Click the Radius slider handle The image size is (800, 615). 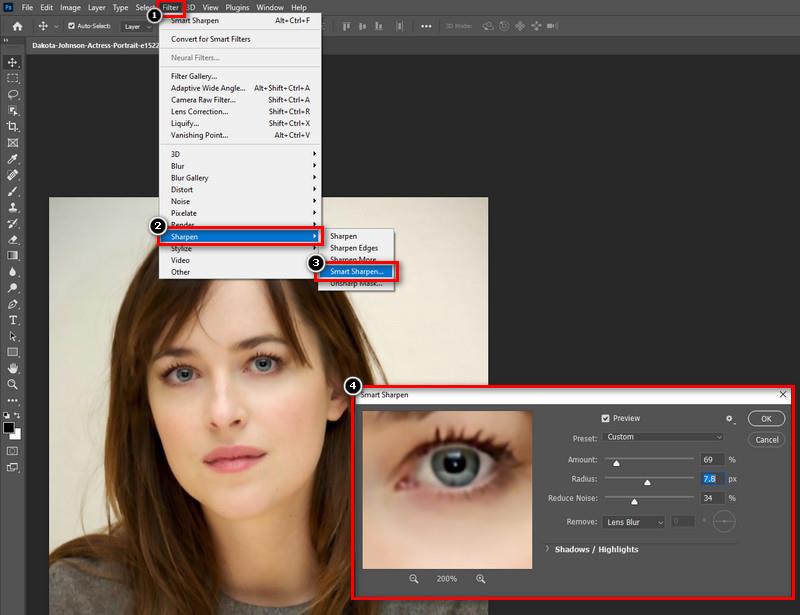(x=647, y=482)
